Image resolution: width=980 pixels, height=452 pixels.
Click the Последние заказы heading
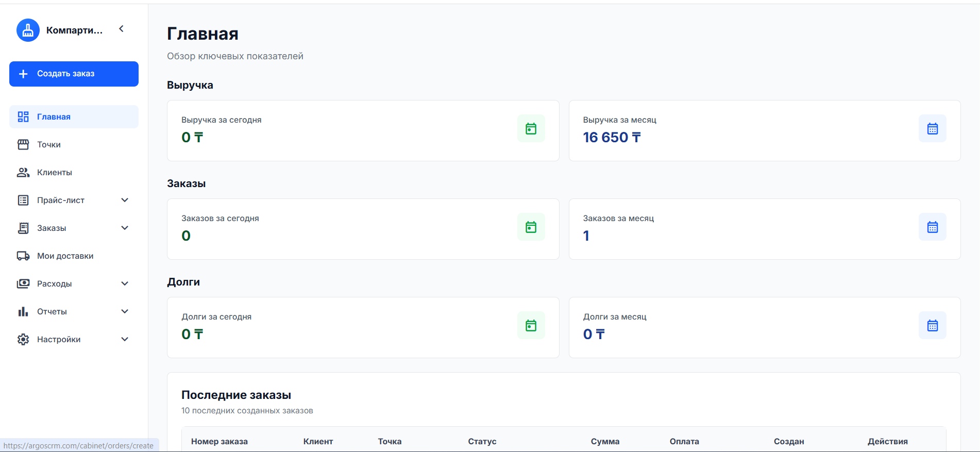pyautogui.click(x=236, y=395)
